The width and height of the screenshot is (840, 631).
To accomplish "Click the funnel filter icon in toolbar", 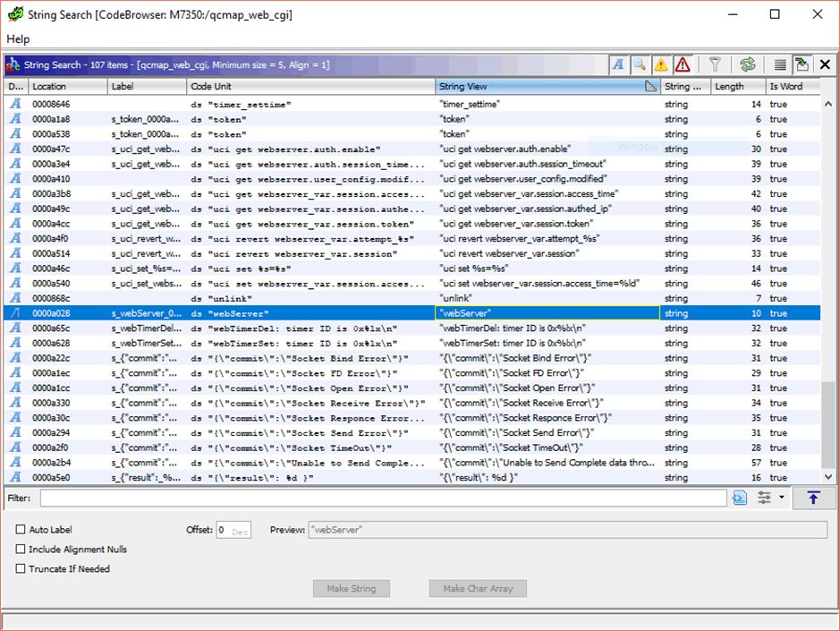I will [x=715, y=64].
